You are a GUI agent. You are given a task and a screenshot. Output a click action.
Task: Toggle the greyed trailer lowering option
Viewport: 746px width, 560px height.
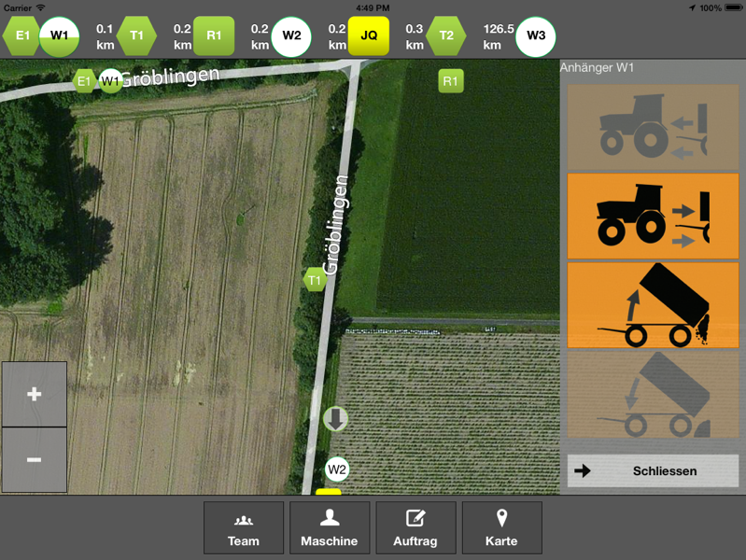click(653, 395)
